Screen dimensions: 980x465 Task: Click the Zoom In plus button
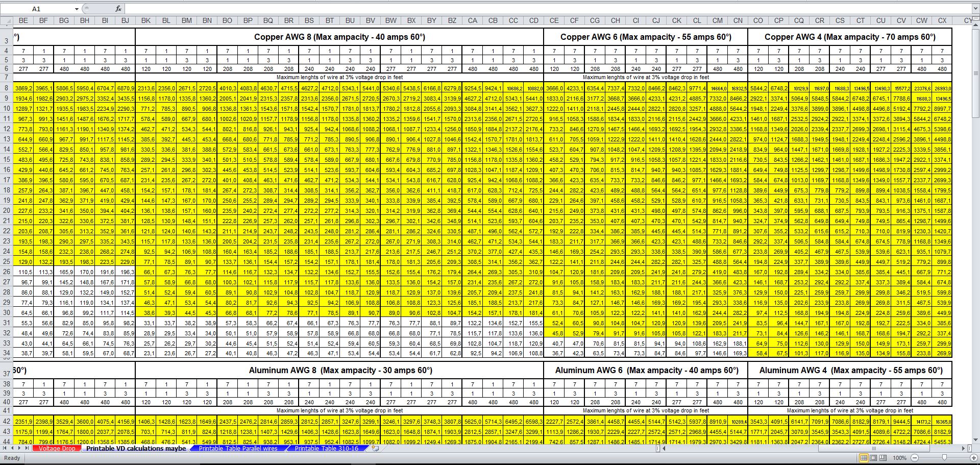click(973, 458)
